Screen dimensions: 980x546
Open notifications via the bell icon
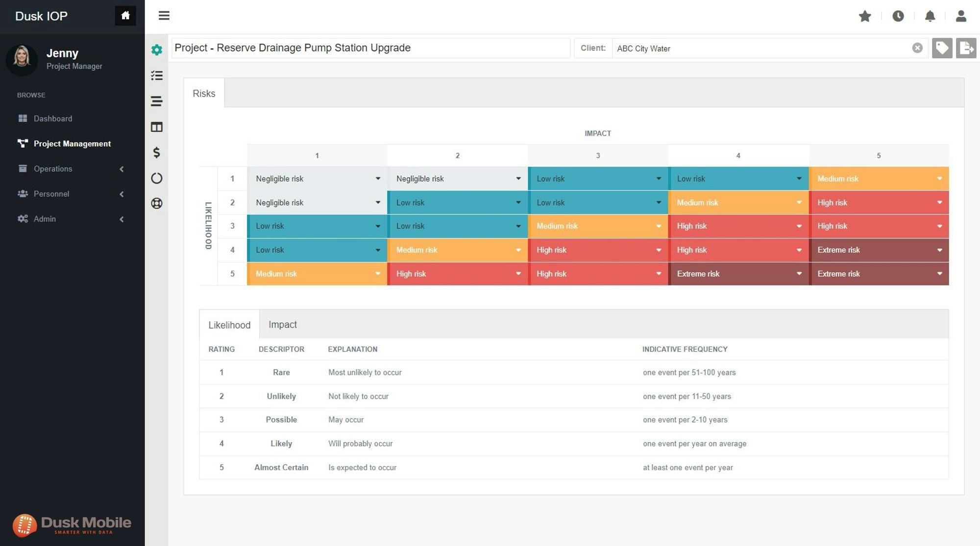coord(930,16)
